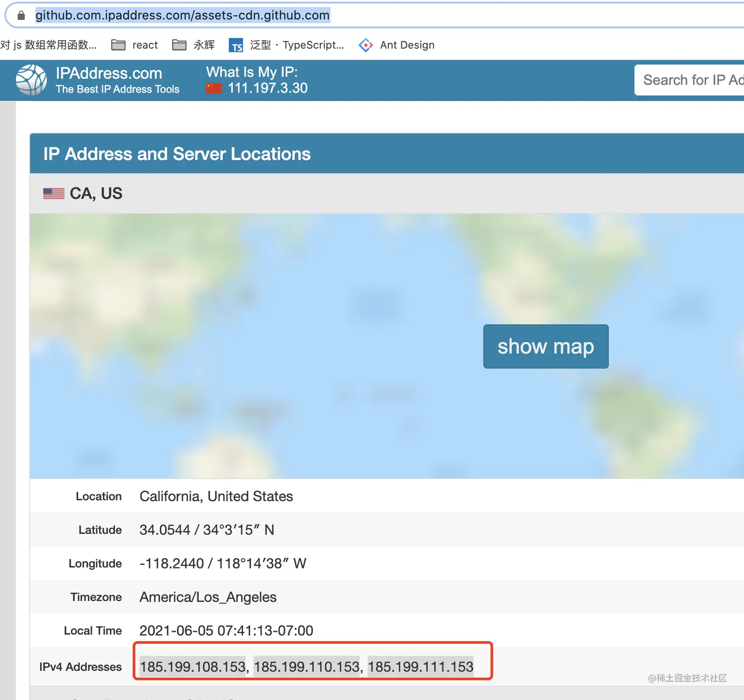Click the IP Address and Server Locations heading
This screenshot has height=700, width=744.
(x=177, y=154)
